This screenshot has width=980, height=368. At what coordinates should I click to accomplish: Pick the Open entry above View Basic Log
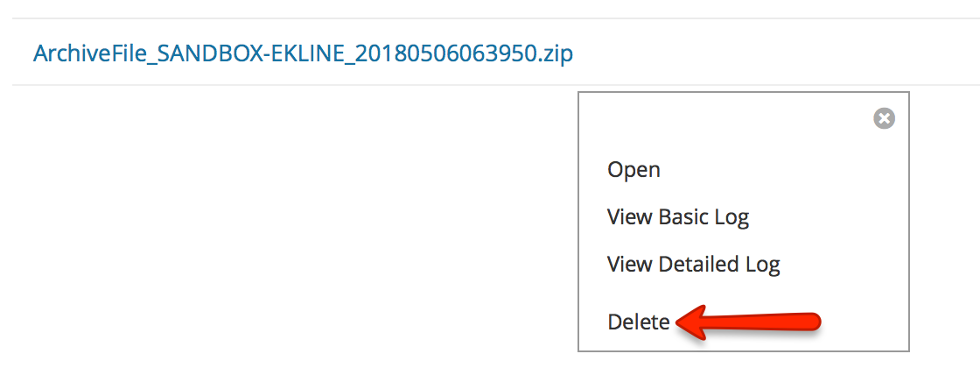[x=633, y=170]
